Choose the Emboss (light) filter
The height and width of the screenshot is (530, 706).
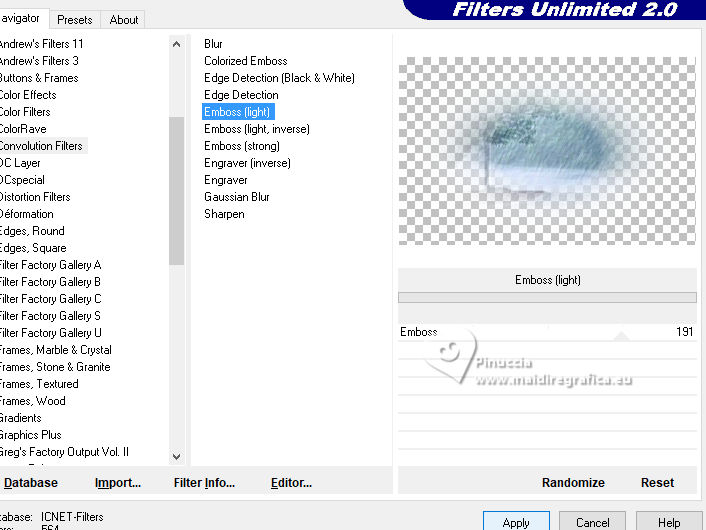(x=237, y=112)
